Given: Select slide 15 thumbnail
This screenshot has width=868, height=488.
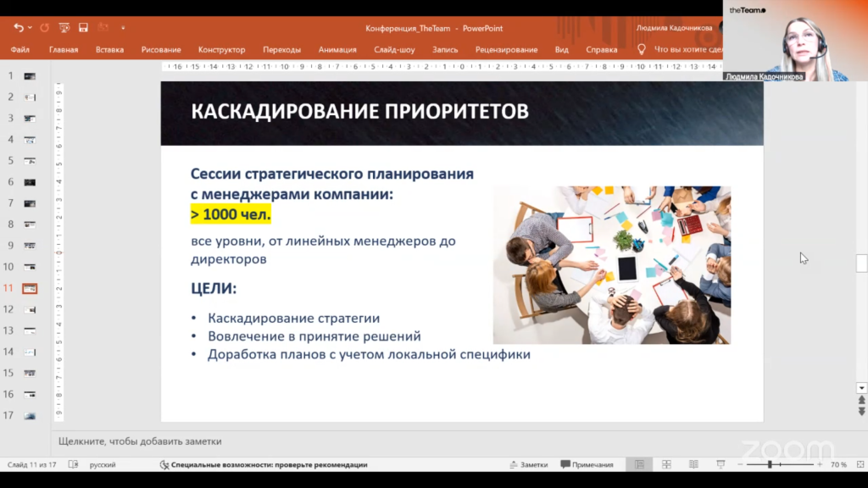Looking at the screenshot, I should [x=30, y=374].
